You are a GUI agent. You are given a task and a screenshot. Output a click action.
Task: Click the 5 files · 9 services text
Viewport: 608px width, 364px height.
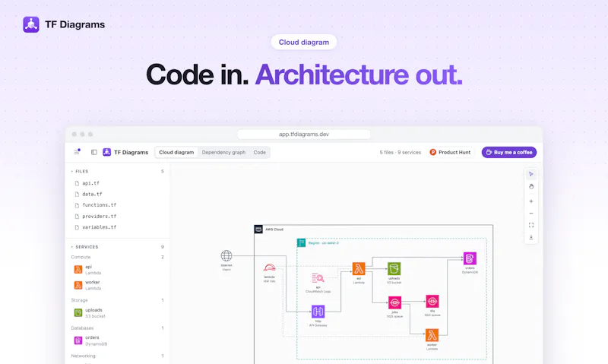[401, 152]
